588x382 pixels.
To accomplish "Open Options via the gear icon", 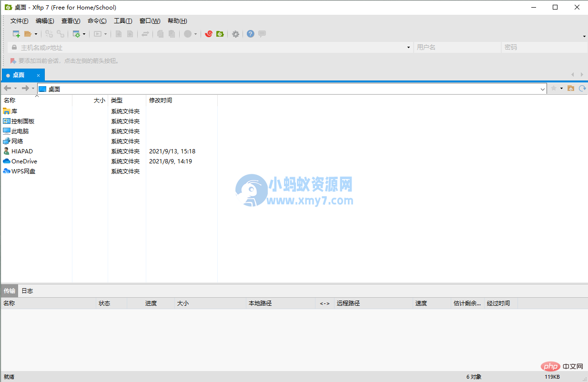I will tap(235, 34).
